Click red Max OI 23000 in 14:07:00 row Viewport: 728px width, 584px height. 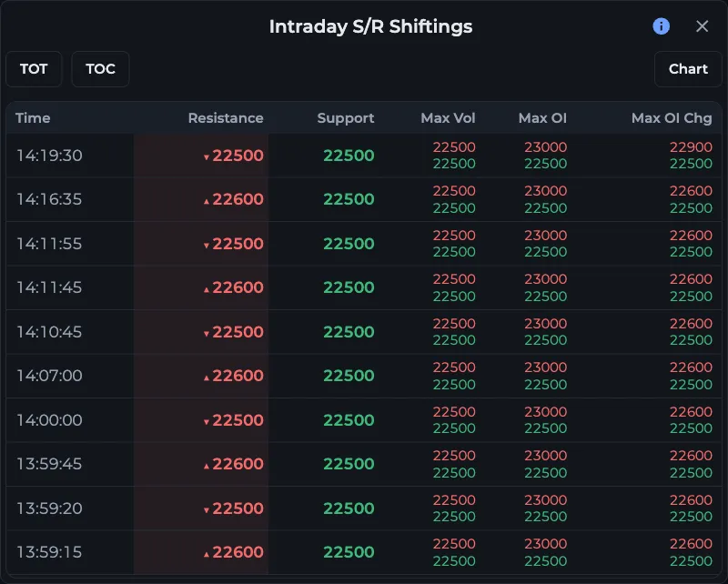(x=545, y=368)
